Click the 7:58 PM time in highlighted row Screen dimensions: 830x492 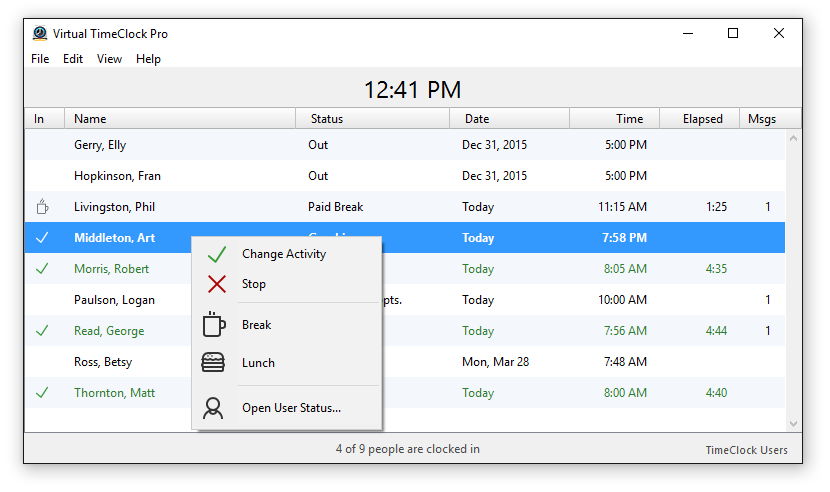(x=625, y=238)
